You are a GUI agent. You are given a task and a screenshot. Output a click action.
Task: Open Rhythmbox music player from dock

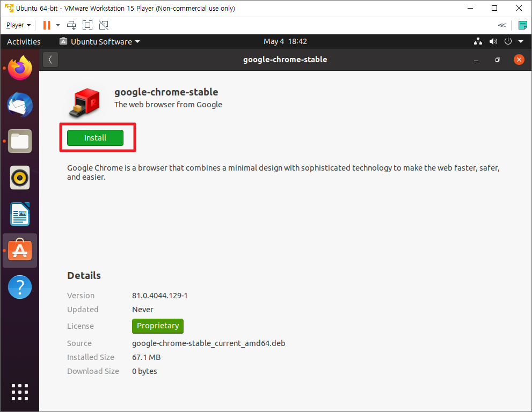click(20, 178)
